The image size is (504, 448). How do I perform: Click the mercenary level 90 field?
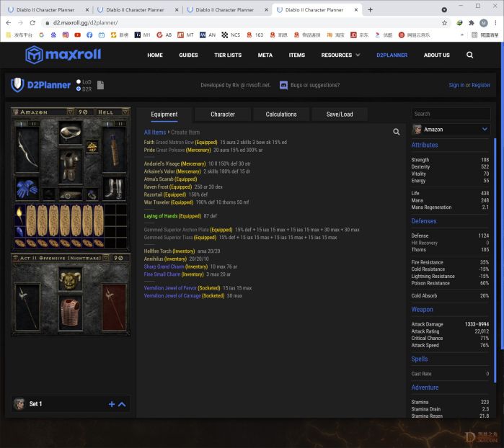pyautogui.click(x=118, y=258)
